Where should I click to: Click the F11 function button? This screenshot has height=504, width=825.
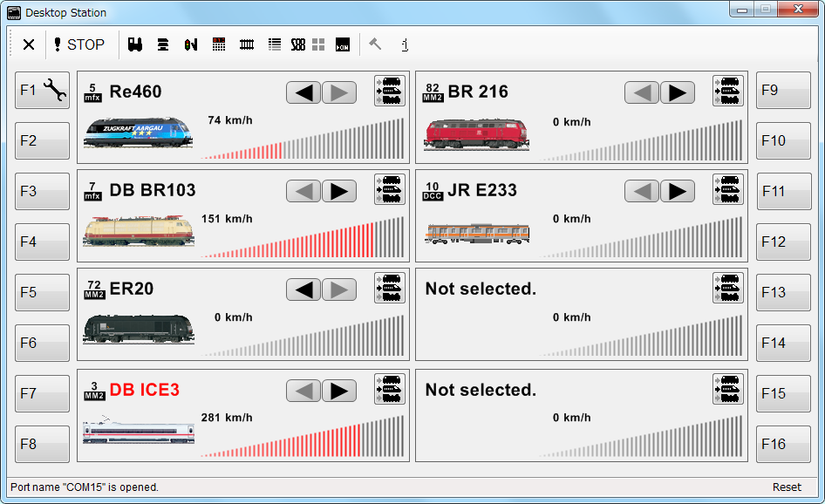(x=783, y=191)
